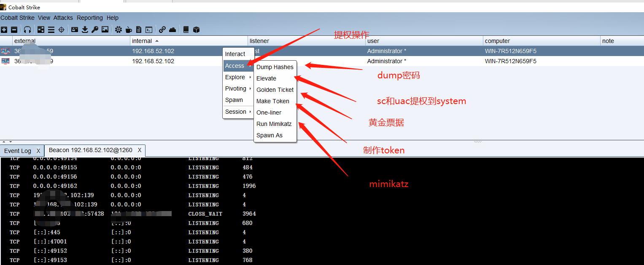Viewport: 644px width, 265px height.
Task: Click the book help icon
Action: [186, 29]
